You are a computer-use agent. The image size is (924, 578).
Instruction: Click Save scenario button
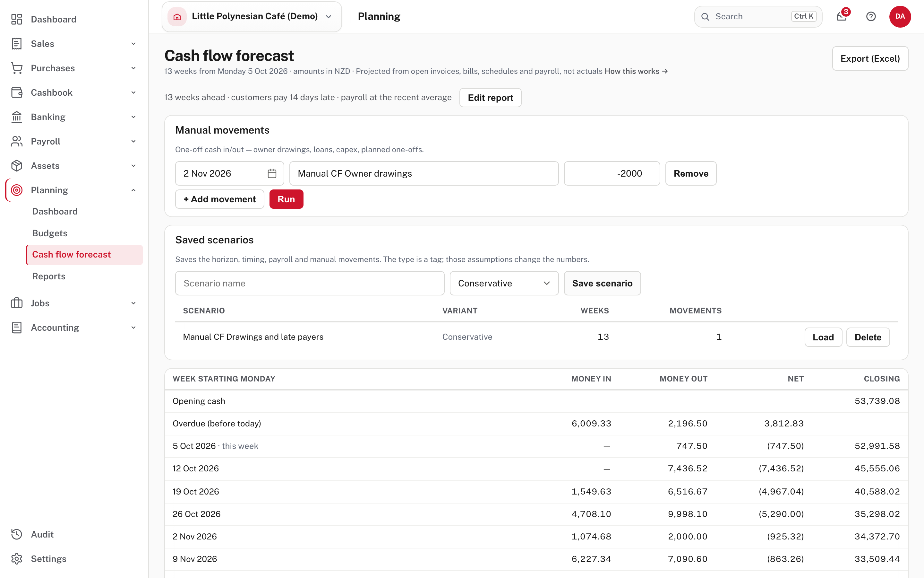(x=602, y=283)
